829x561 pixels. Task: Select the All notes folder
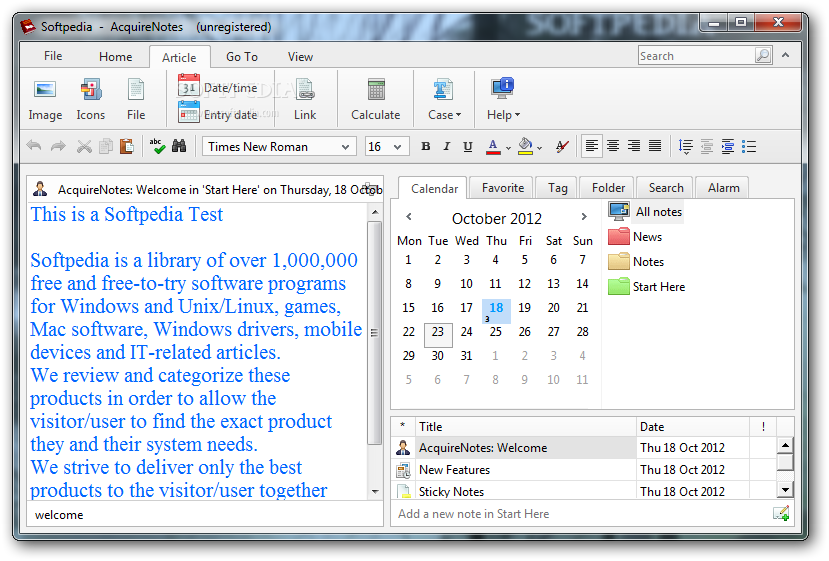[x=646, y=211]
